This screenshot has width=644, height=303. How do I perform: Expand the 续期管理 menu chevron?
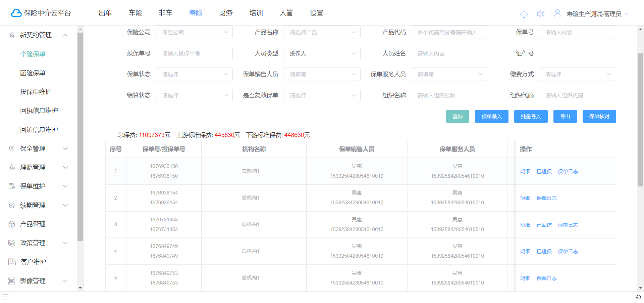click(x=65, y=205)
